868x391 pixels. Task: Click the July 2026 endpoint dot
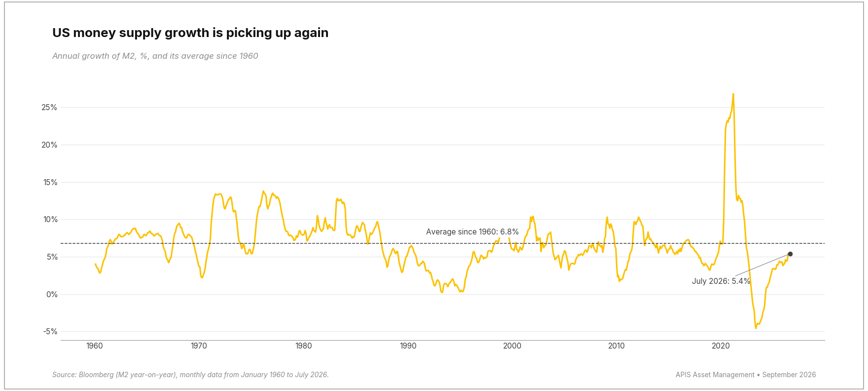click(x=790, y=254)
